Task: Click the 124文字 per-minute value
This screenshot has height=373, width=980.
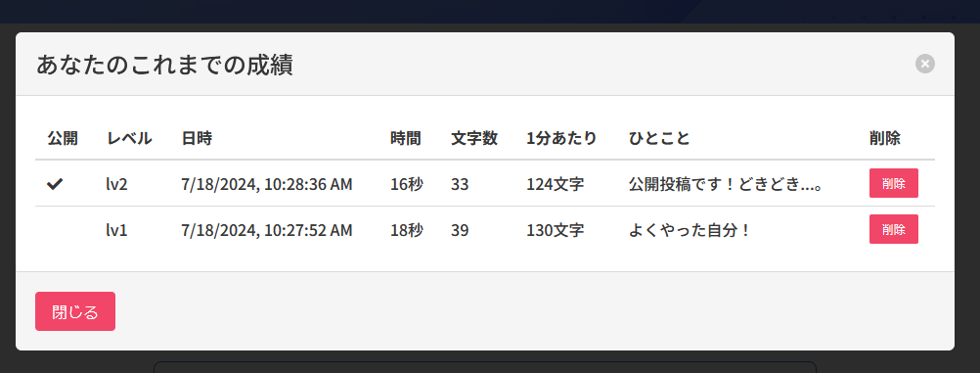Action: pyautogui.click(x=556, y=184)
